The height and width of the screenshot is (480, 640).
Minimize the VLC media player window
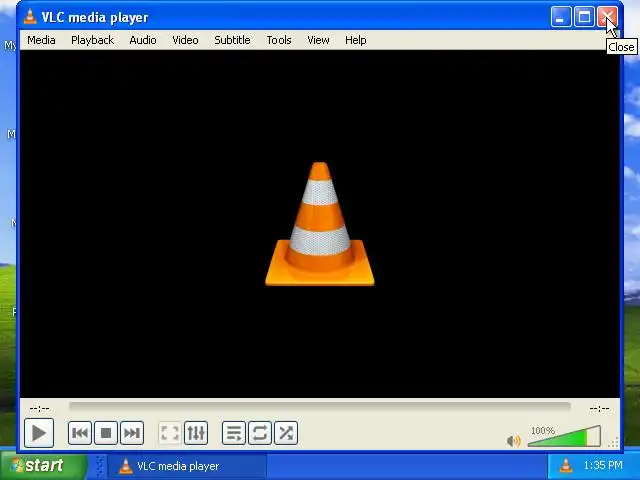[561, 17]
